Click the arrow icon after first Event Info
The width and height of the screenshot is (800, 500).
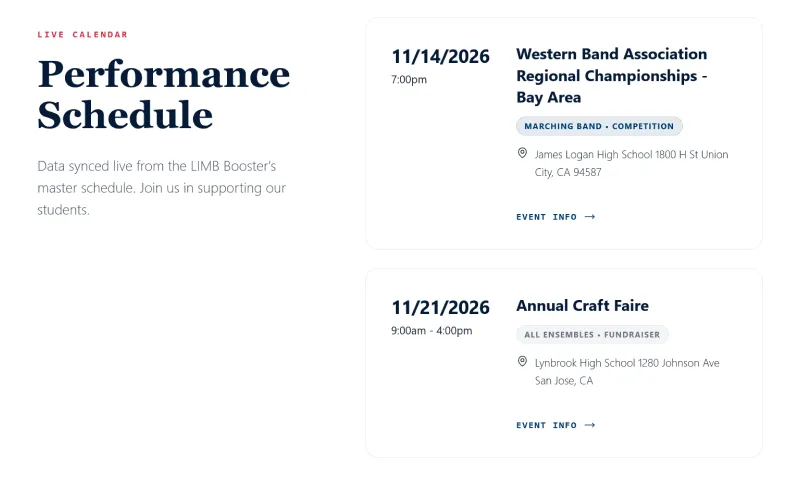tap(590, 217)
